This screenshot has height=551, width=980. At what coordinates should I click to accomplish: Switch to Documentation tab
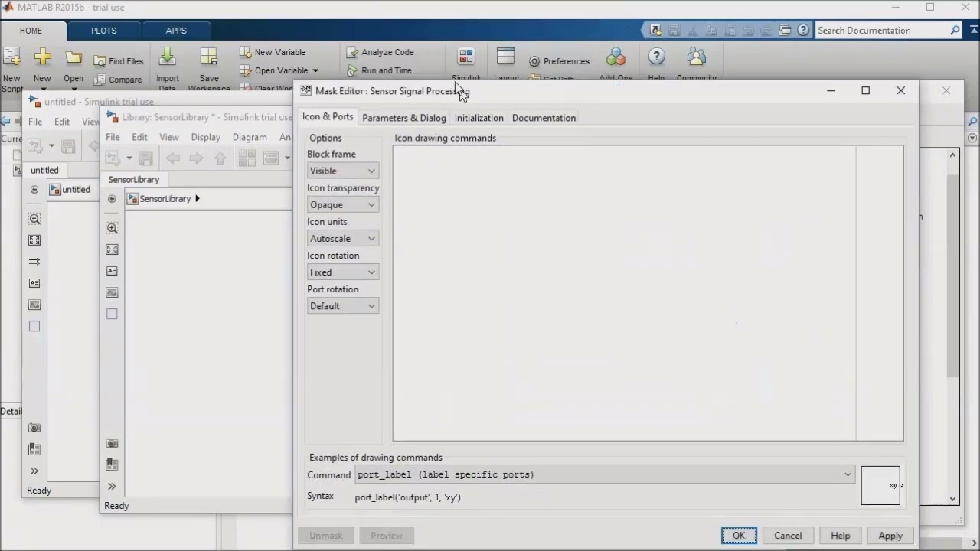coord(544,118)
